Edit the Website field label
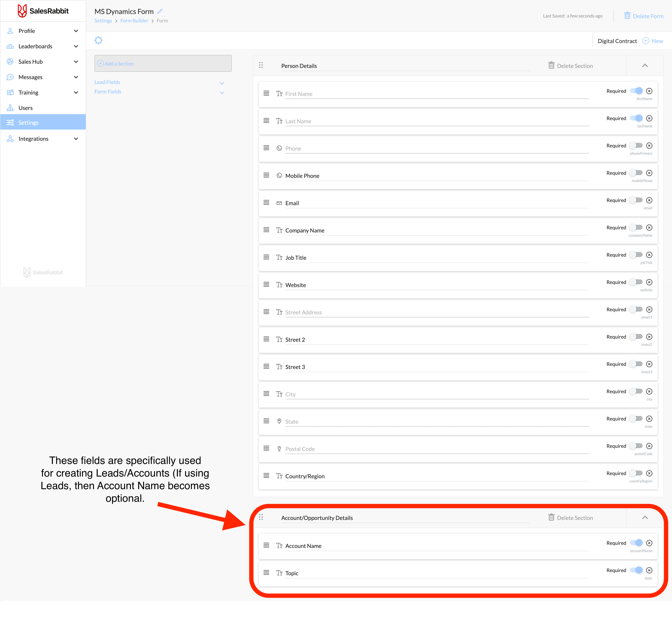The image size is (672, 626). pos(437,285)
